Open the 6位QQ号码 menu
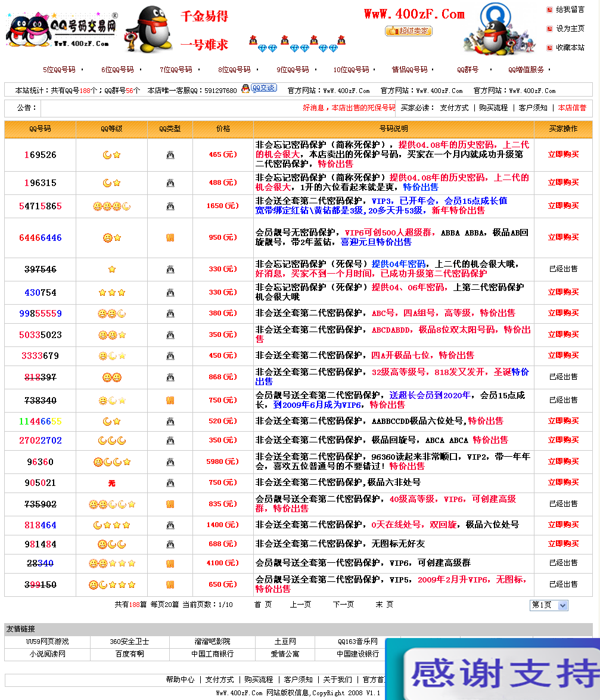This screenshot has height=700, width=600. pyautogui.click(x=117, y=70)
